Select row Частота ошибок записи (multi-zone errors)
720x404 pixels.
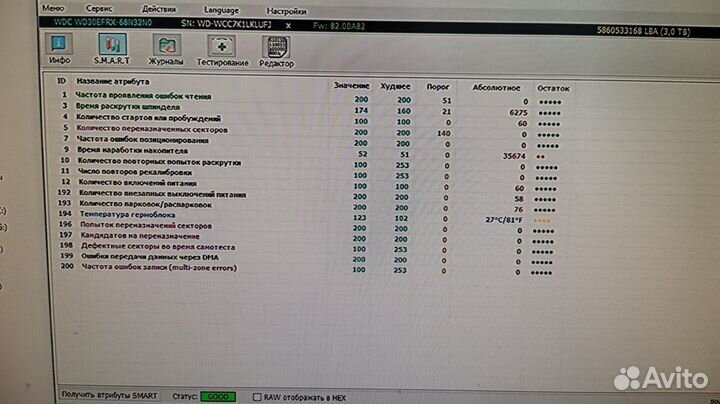click(311, 269)
